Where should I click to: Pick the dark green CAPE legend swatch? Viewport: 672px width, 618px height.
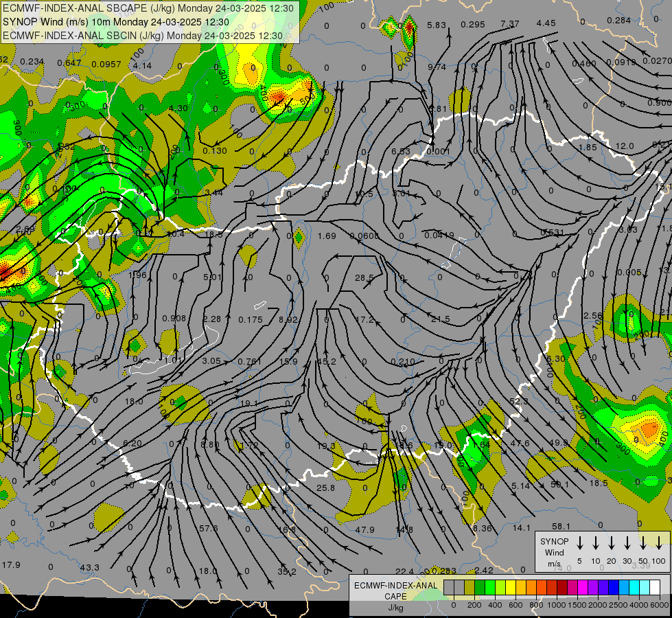point(480,588)
